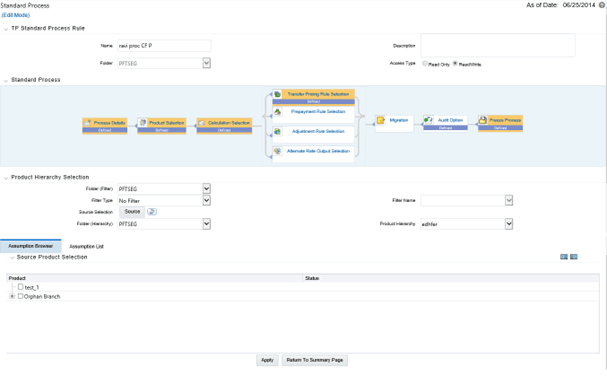This screenshot has height=376, width=607.
Task: Click the Process Details link
Action: 110,123
